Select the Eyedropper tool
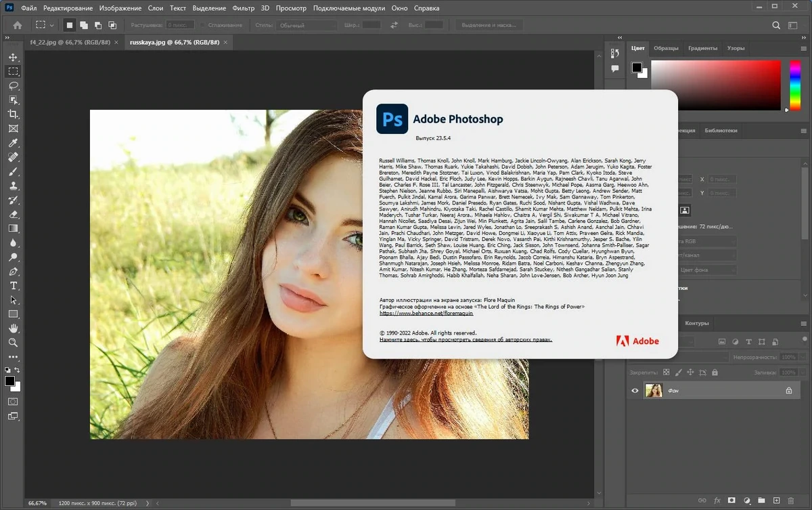Image resolution: width=812 pixels, height=510 pixels. (x=13, y=143)
